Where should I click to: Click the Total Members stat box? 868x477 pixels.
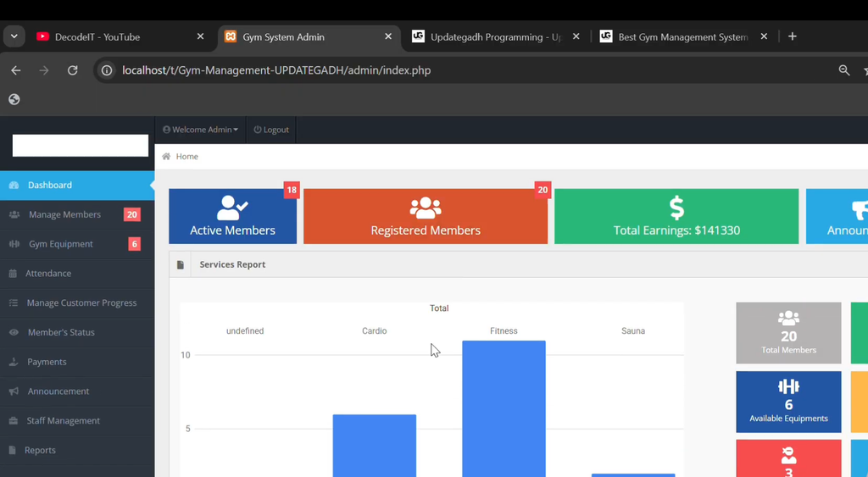pos(788,333)
